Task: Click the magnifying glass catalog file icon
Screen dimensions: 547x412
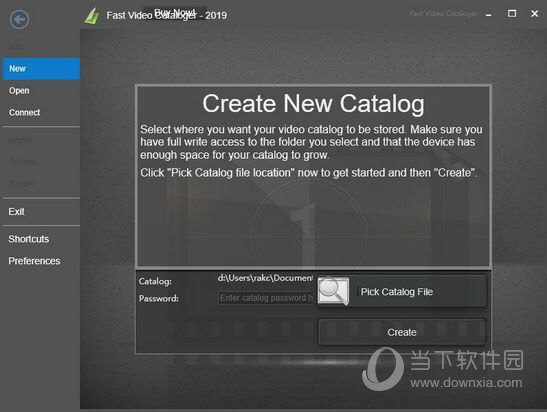Action: (334, 291)
